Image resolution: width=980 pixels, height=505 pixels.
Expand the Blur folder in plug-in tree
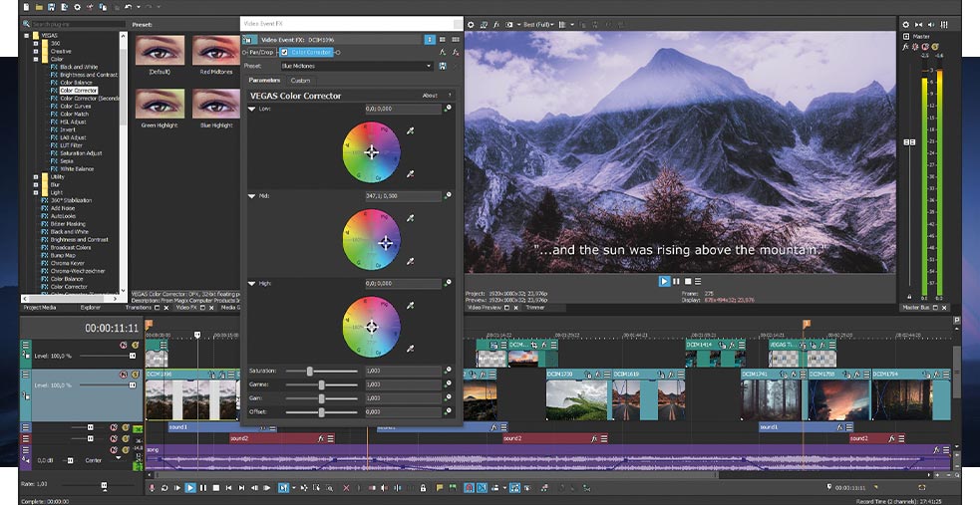tap(36, 184)
